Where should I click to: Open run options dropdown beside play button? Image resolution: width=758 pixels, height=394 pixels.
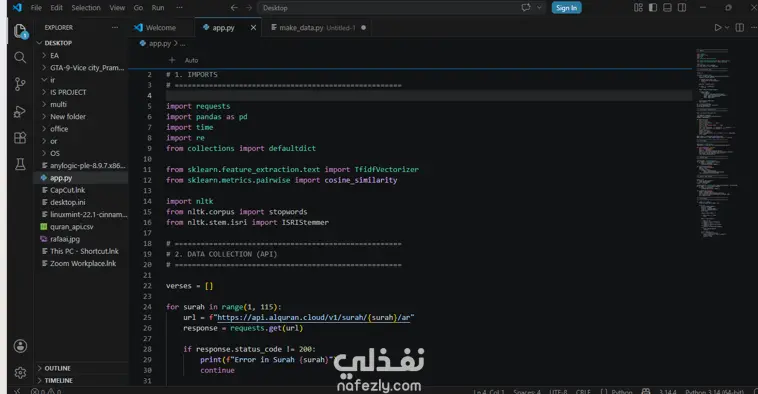tap(727, 28)
